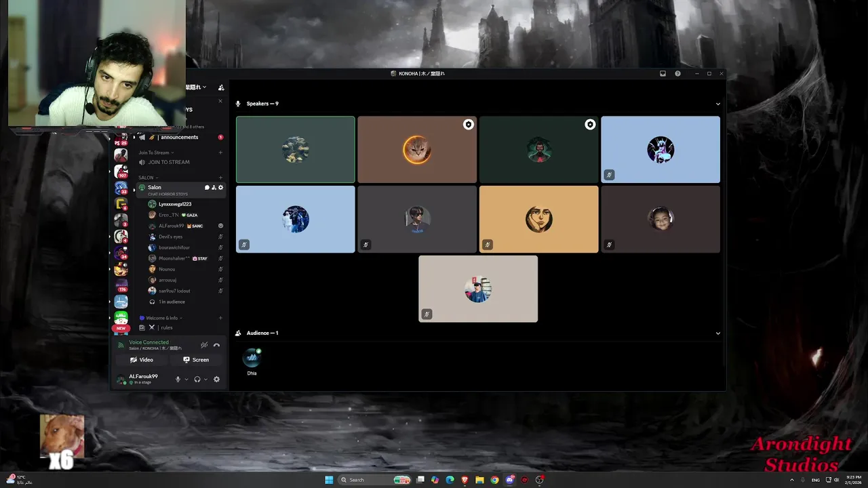Select the cat avatar speaker tile
Screen dimensions: 868x488
(x=417, y=150)
